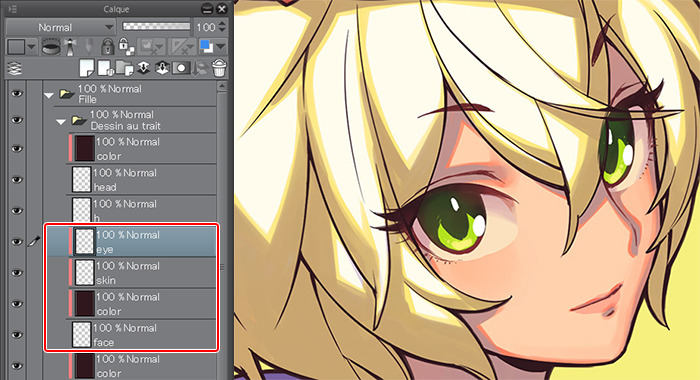The height and width of the screenshot is (380, 700).
Task: Delete layer with the trash icon
Action: [219, 68]
